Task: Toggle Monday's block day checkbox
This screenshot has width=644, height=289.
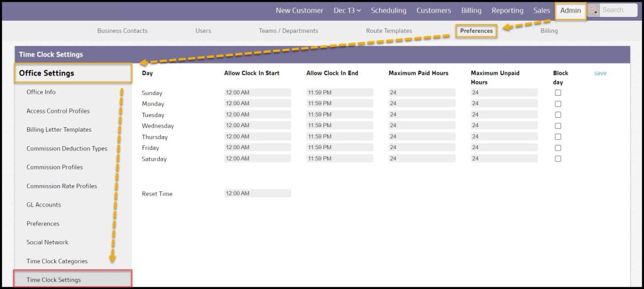Action: coord(558,104)
